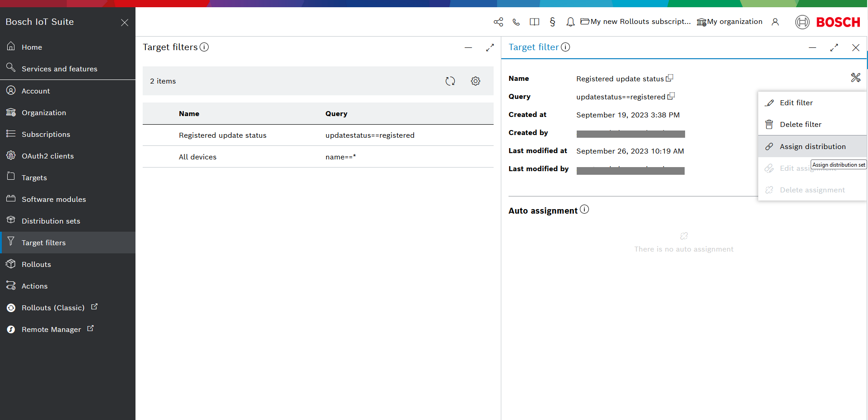Screen dimensions: 868x420
Task: Open table settings gear icon
Action: click(x=476, y=81)
